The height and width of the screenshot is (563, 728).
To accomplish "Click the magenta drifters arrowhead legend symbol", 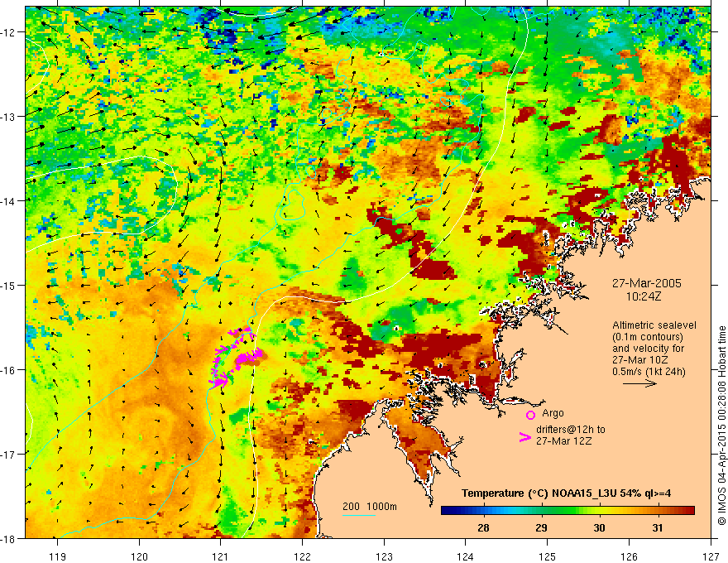I will point(524,437).
